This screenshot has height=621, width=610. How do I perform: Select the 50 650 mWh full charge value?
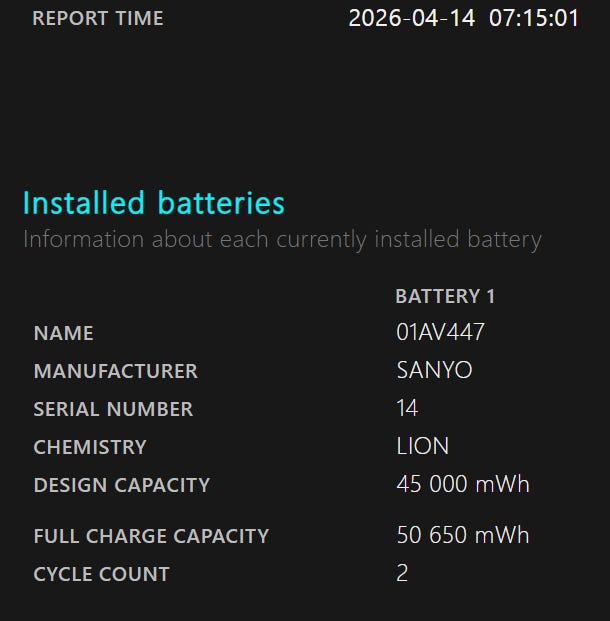(x=462, y=536)
